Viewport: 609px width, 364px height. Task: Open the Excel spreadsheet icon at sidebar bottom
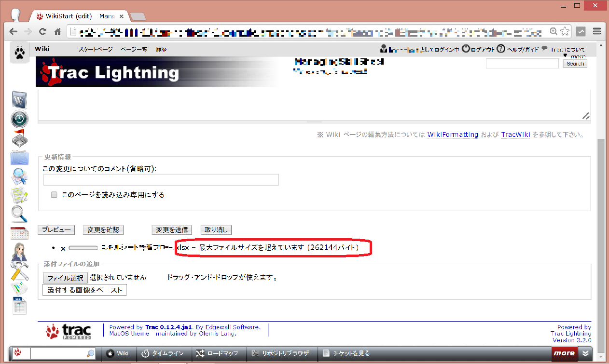(x=19, y=306)
